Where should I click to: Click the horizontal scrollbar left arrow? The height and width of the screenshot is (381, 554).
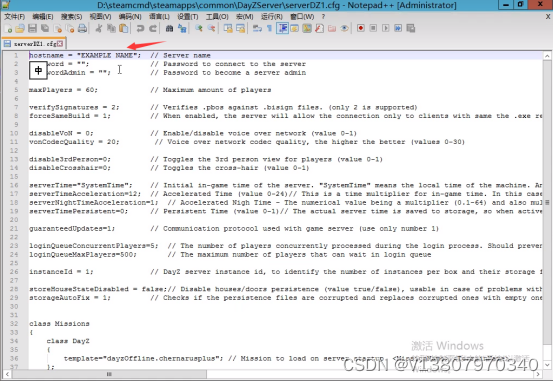tap(7, 374)
